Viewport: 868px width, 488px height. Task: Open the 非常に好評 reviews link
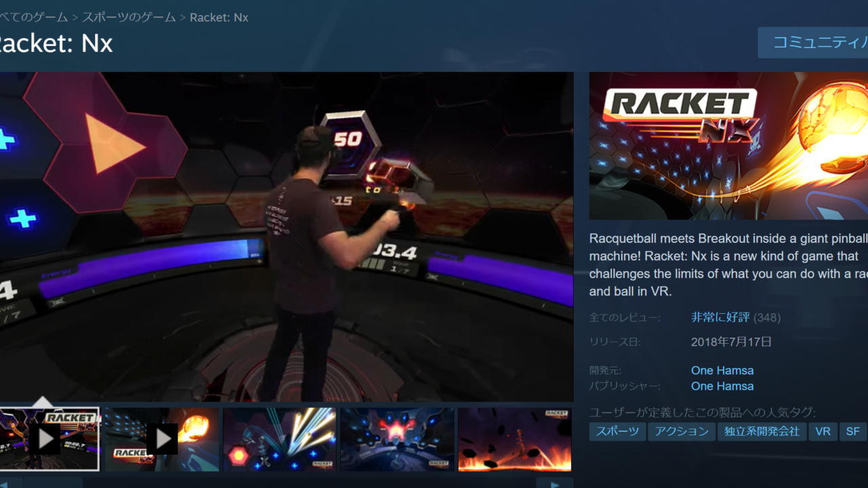pyautogui.click(x=719, y=317)
